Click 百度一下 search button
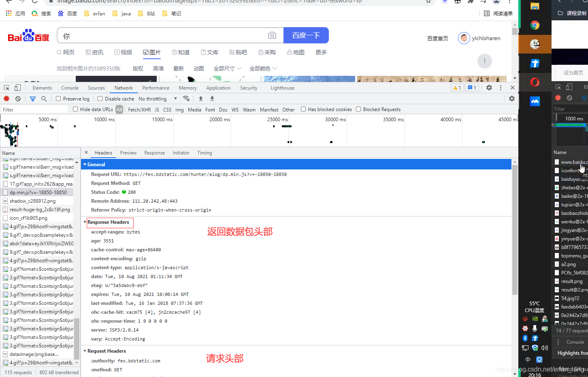This screenshot has width=588, height=377. click(306, 35)
